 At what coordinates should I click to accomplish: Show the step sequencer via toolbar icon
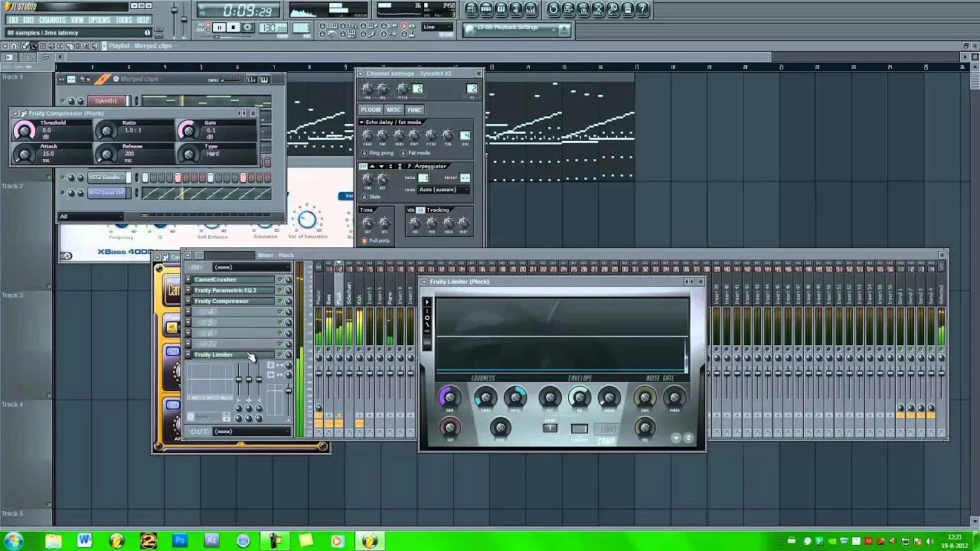point(486,9)
